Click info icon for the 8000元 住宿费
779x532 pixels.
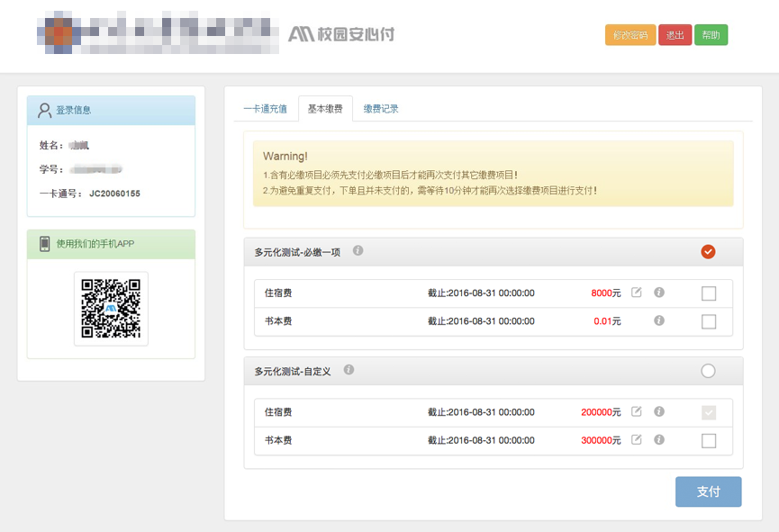pyautogui.click(x=659, y=293)
